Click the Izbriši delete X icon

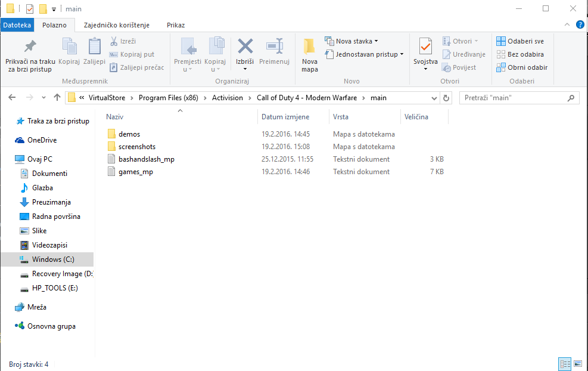245,47
